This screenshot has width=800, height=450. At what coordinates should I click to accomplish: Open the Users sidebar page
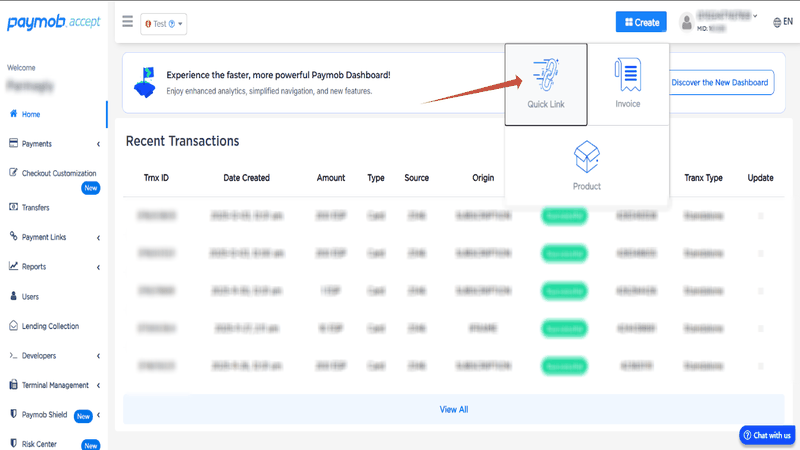30,296
